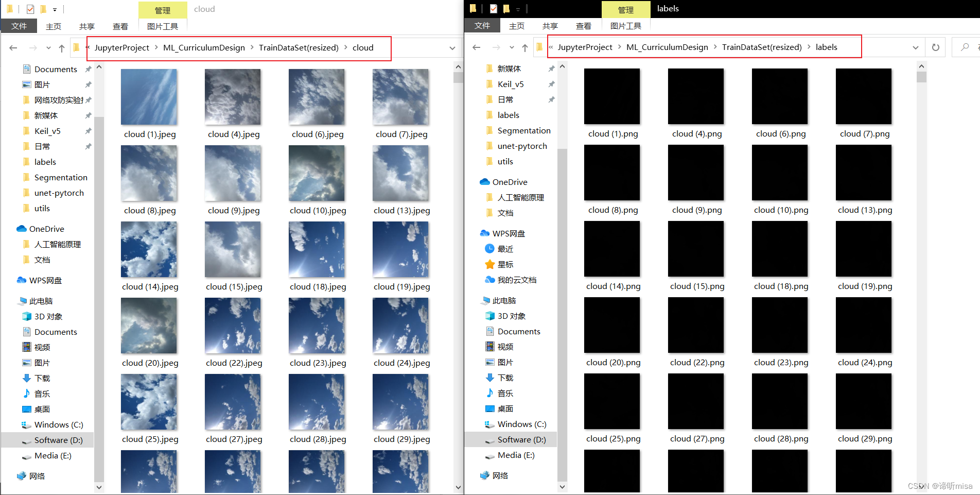Viewport: 980px width, 495px height.
Task: Click chevron after ML_CurriculumDesign in cloud window path
Action: 252,47
